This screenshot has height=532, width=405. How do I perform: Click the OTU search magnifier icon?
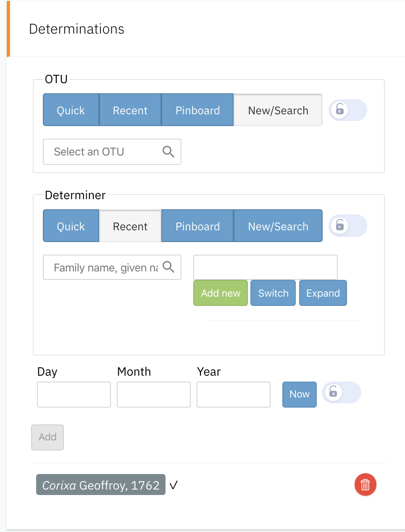point(168,152)
